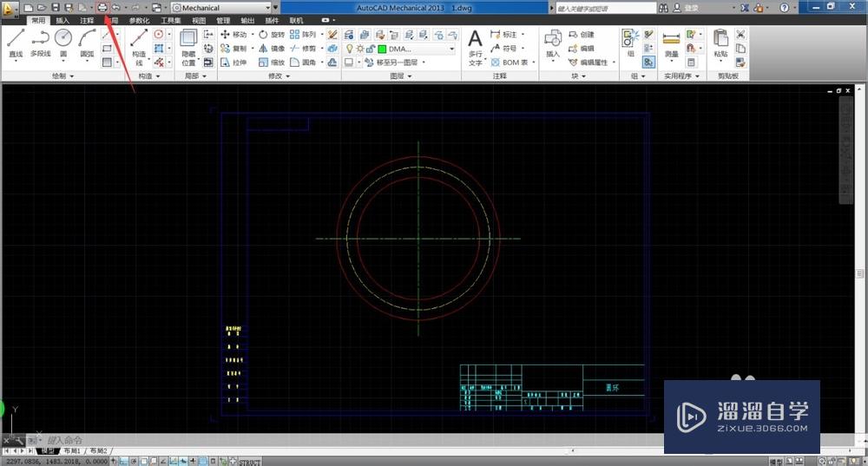This screenshot has width=868, height=466.
Task: Click the 登录 (Sign In) button
Action: point(691,8)
